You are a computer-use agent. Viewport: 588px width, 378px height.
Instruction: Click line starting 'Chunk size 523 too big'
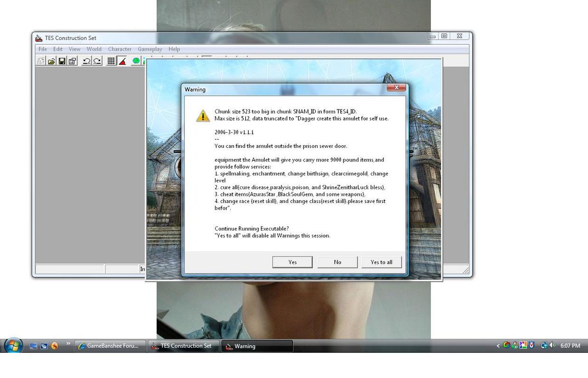286,112
